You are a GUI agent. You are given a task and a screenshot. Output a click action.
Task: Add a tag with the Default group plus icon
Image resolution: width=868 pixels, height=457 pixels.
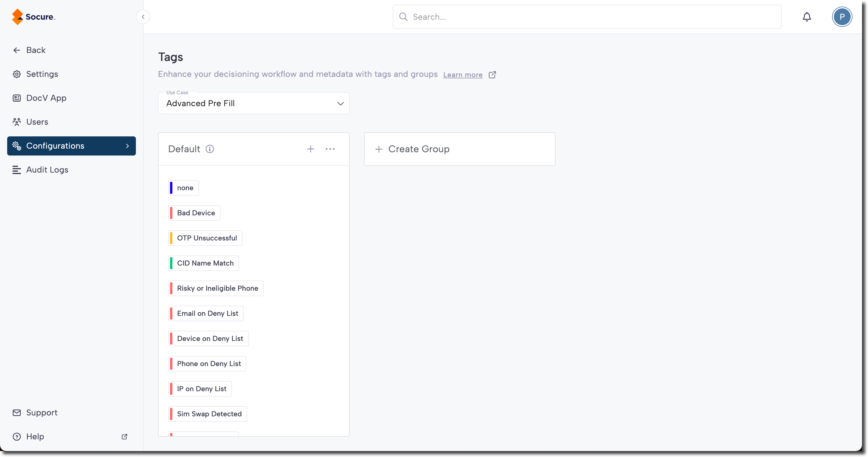point(310,149)
